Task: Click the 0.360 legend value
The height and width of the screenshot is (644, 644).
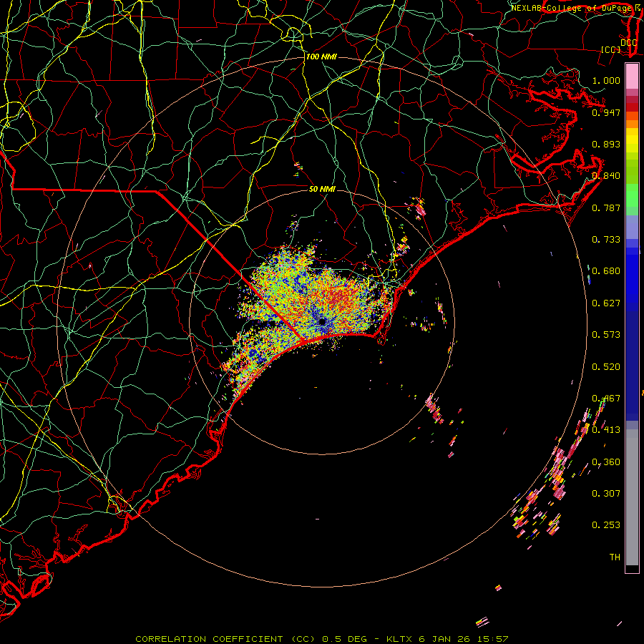Action: 606,462
